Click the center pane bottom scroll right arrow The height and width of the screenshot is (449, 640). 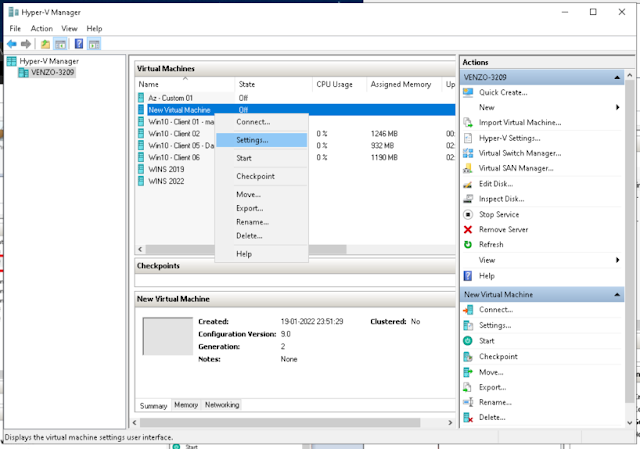450,422
